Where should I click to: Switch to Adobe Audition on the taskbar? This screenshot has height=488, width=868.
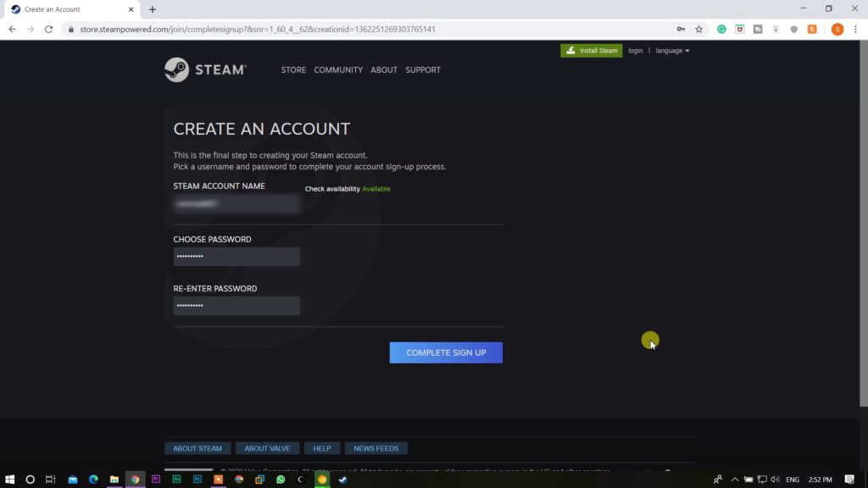point(176,480)
